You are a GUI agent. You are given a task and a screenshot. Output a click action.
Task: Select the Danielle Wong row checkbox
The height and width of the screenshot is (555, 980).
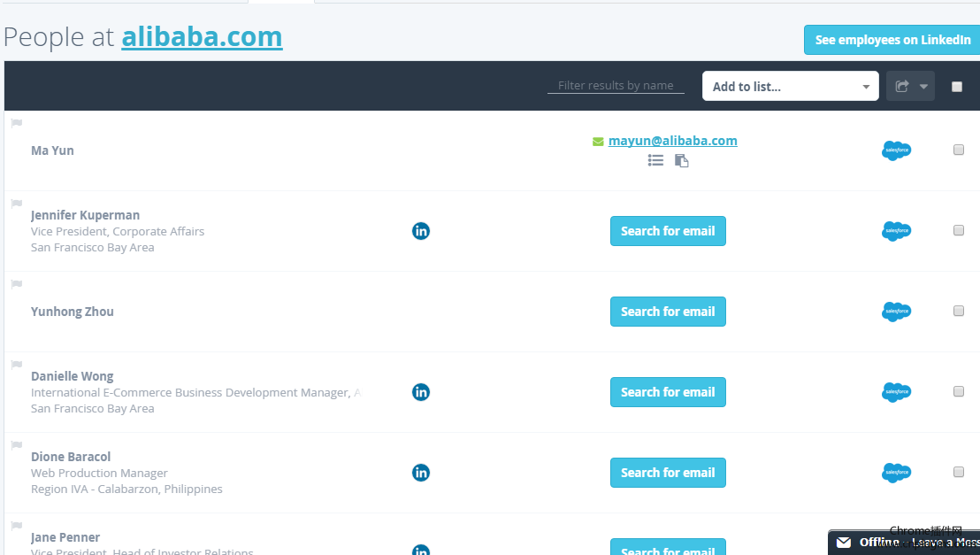click(x=959, y=392)
